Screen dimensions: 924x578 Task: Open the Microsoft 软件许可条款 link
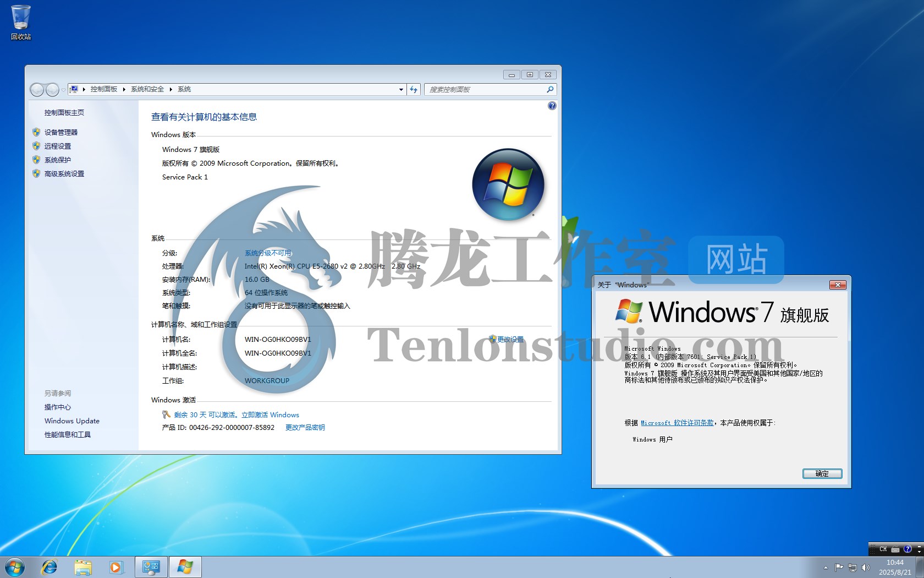tap(677, 423)
